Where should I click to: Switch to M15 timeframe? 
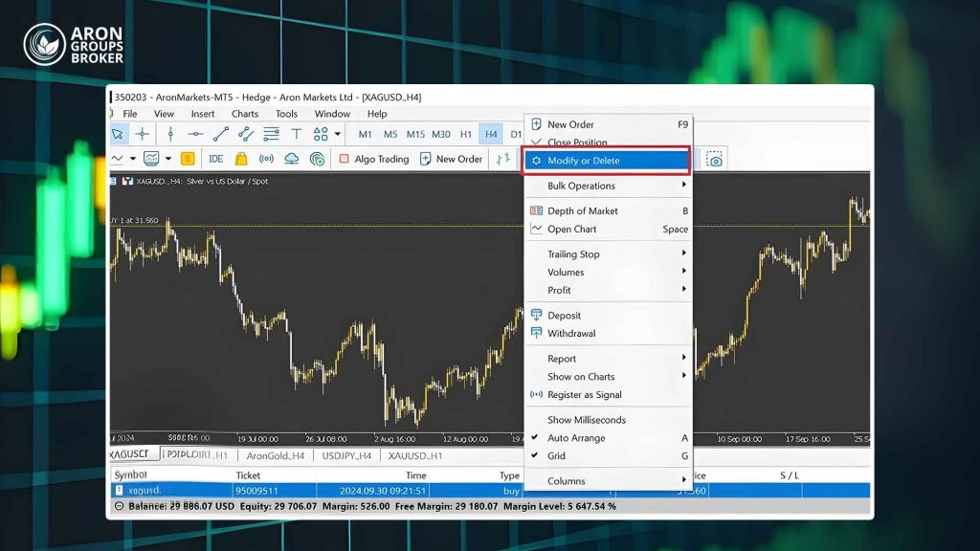415,134
